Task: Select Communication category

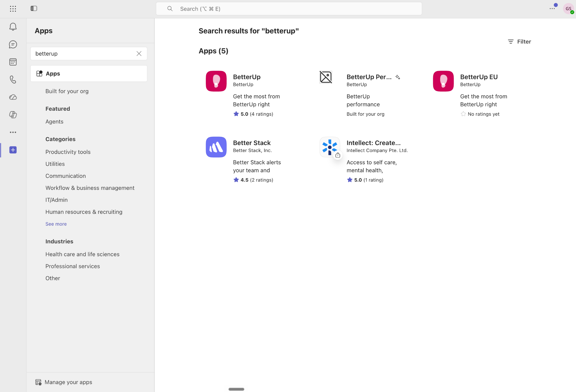Action: [x=66, y=176]
